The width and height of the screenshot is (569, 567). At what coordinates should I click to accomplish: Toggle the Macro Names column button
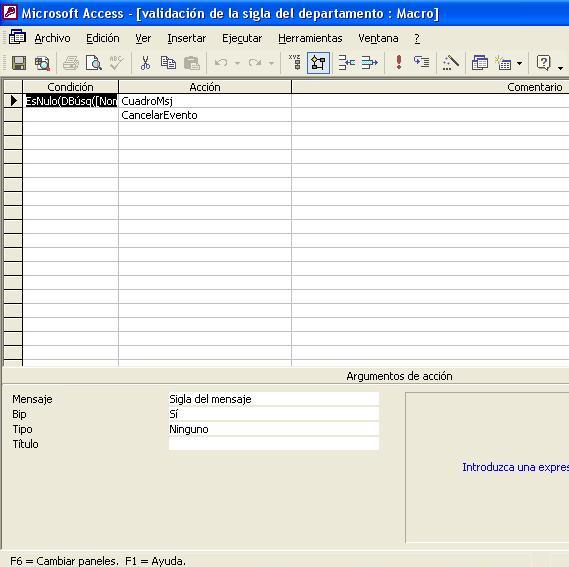coord(295,63)
